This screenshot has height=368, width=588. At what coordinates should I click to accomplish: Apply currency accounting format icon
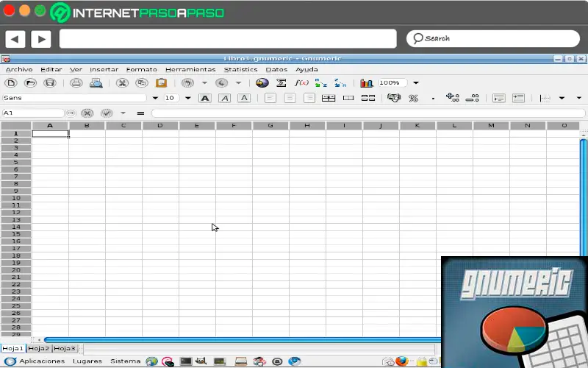(394, 98)
